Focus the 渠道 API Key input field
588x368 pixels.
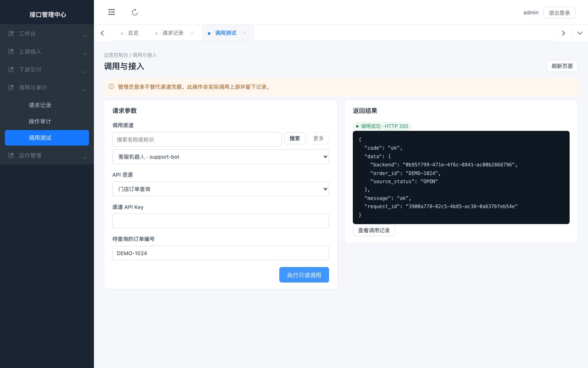pyautogui.click(x=220, y=221)
